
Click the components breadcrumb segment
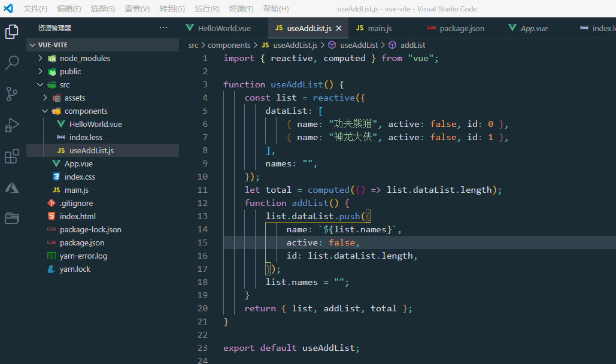click(229, 45)
